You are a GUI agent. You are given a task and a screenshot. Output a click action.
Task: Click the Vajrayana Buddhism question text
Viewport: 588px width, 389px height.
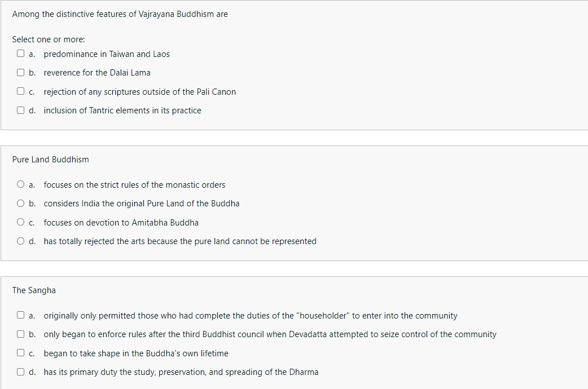coord(120,14)
